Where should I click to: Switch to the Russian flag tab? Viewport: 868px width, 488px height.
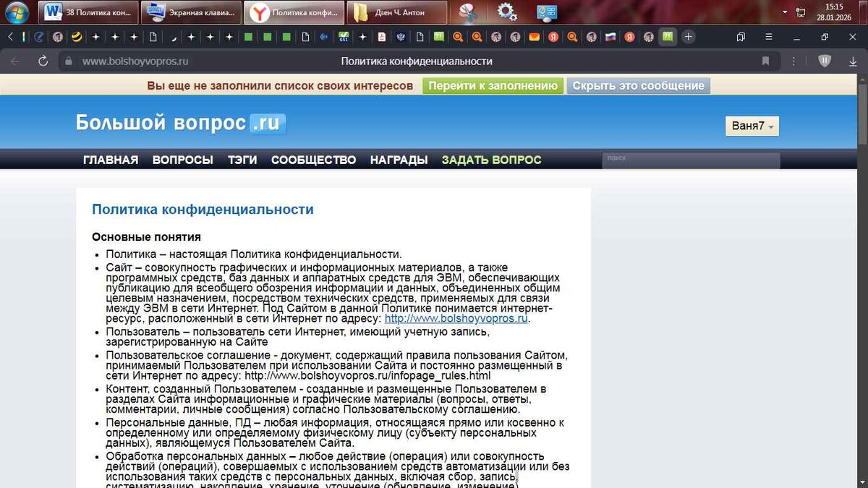tap(610, 37)
